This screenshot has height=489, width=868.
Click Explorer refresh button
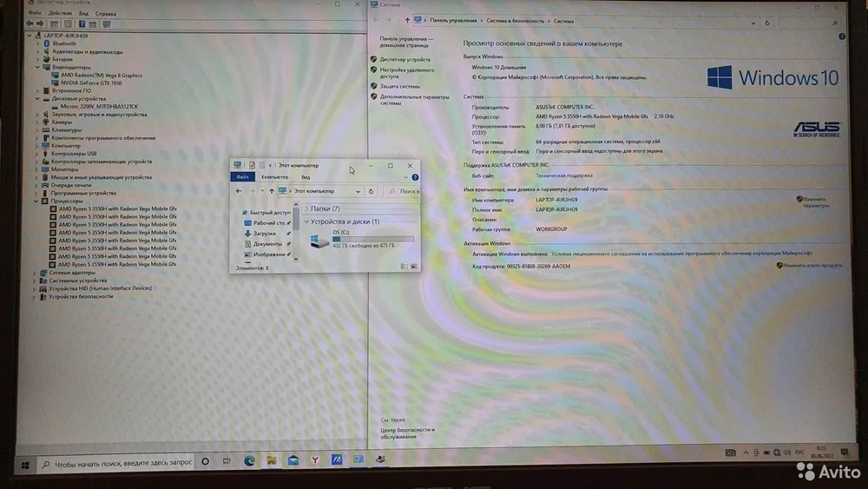[372, 191]
